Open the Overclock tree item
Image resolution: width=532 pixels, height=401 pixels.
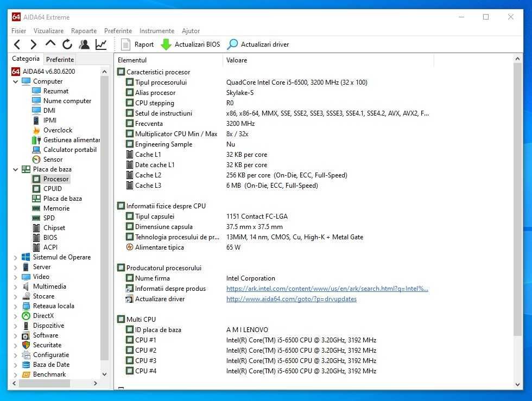(x=58, y=130)
